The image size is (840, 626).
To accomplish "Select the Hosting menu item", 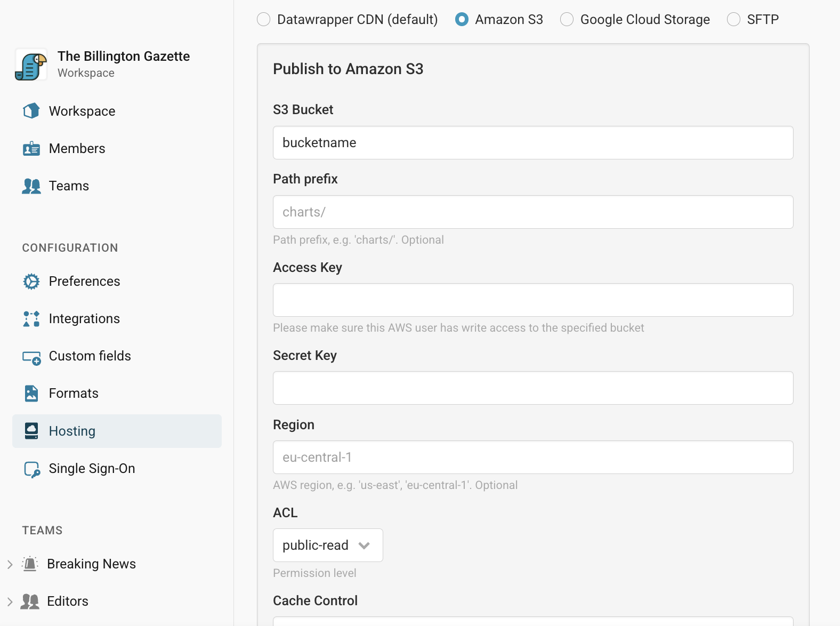I will (117, 431).
